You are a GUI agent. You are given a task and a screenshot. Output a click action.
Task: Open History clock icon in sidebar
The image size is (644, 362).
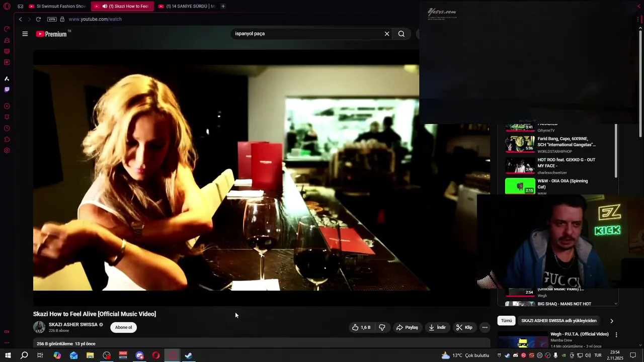click(7, 128)
